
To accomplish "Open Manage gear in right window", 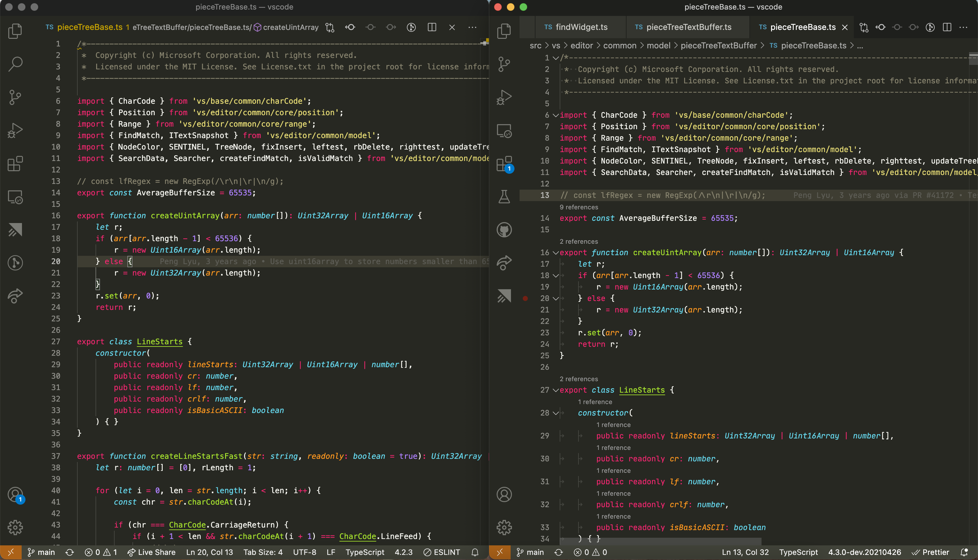I will [504, 528].
